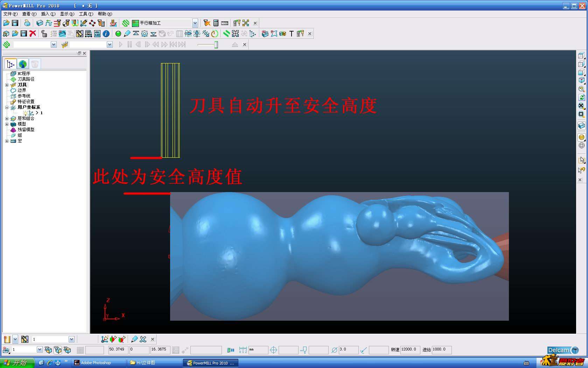588x368 pixels.
Task: Open the 平行精加工 strategy dropdown
Action: pos(195,23)
